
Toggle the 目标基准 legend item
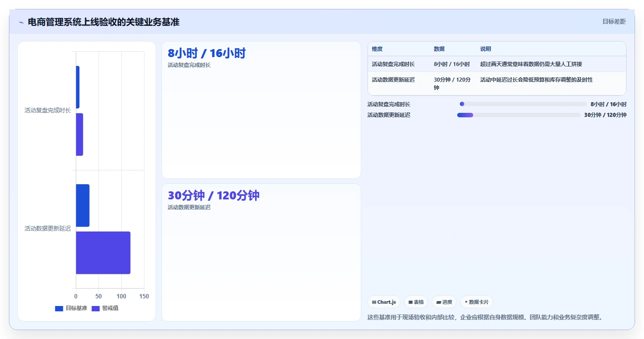[71, 308]
